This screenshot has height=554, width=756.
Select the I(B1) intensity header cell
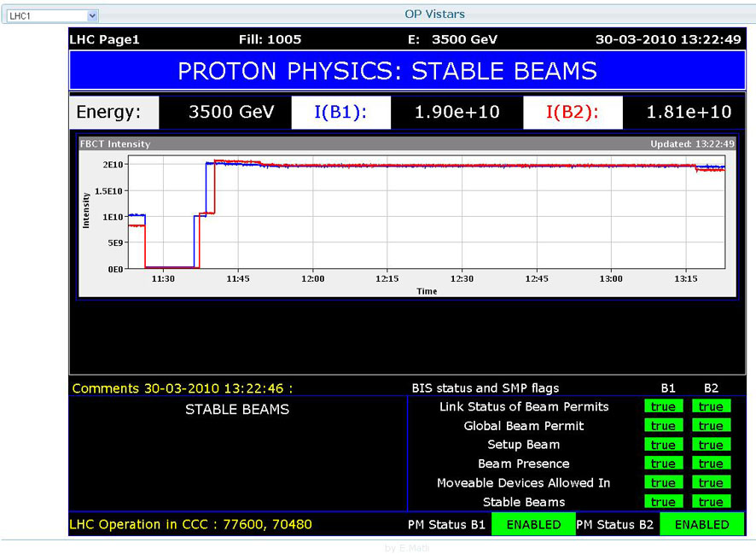(x=340, y=112)
